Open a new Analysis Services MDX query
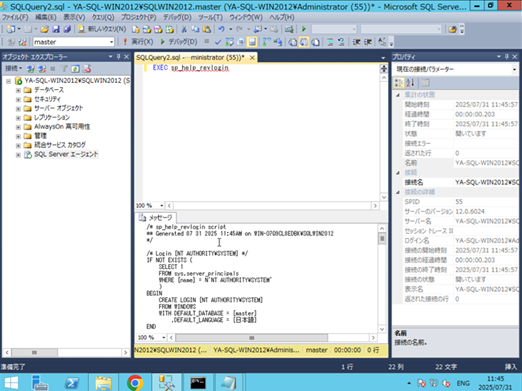This screenshot has height=391, width=522. click(147, 29)
